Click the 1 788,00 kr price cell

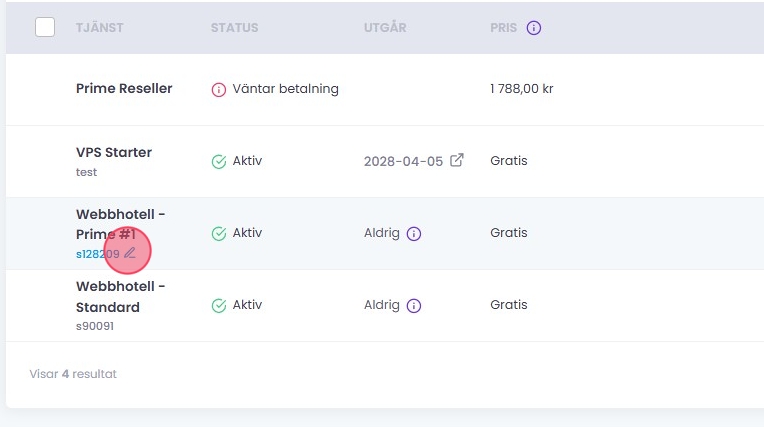click(522, 89)
